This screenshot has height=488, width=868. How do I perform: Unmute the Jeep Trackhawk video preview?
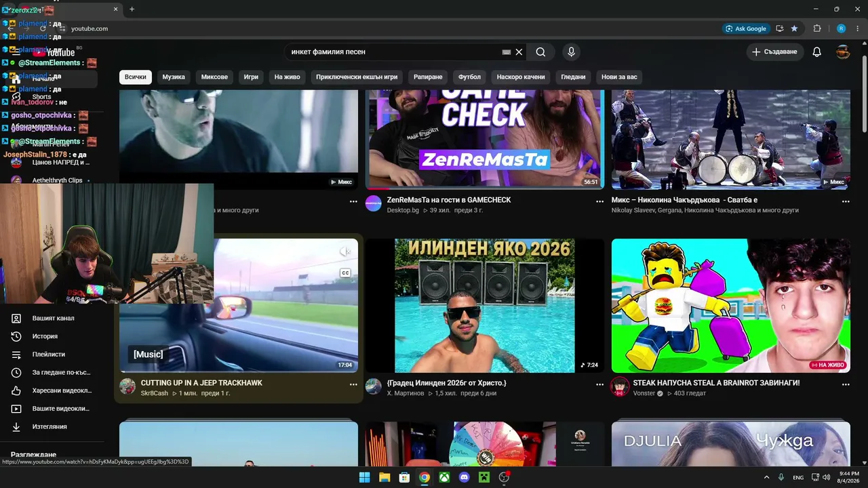coord(345,252)
